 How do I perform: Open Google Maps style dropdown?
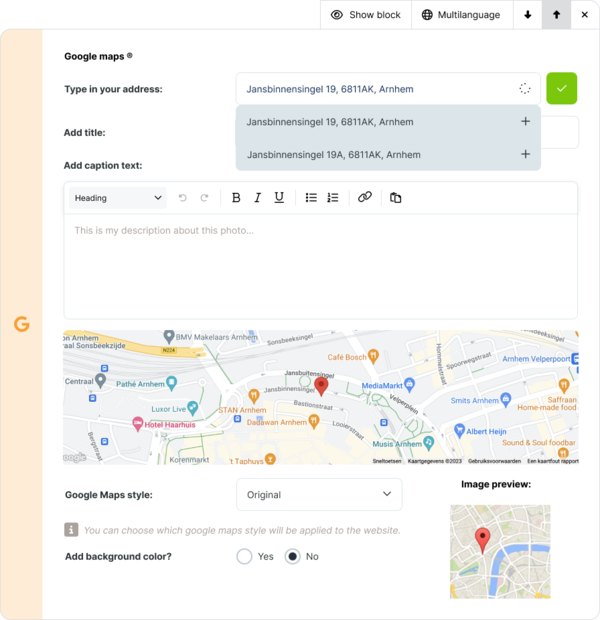pyautogui.click(x=319, y=495)
